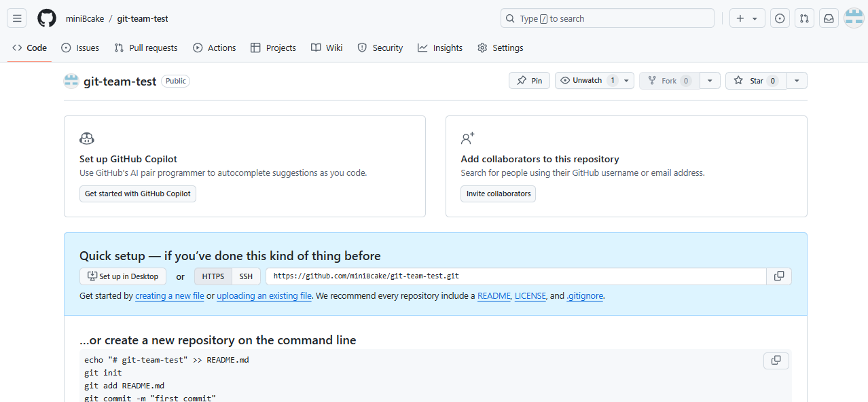Switch to the Code tab
The image size is (868, 402).
(29, 48)
